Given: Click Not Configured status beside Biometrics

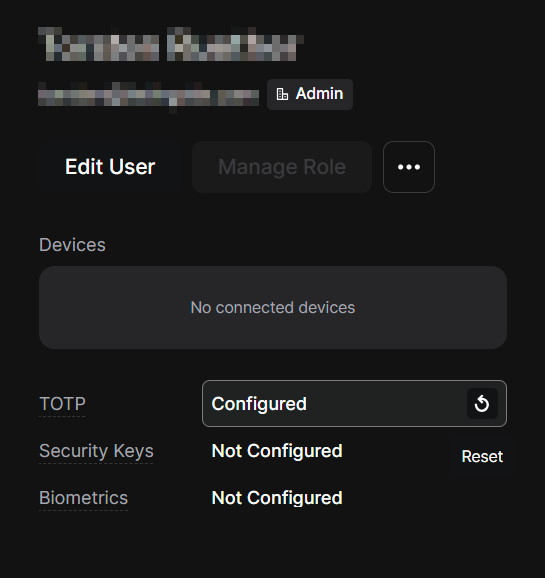Looking at the screenshot, I should click(x=277, y=498).
